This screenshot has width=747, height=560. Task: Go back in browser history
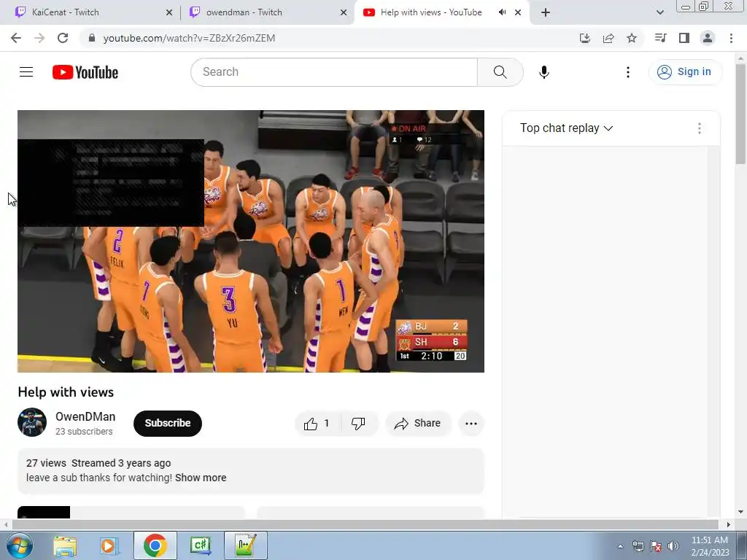pos(16,38)
